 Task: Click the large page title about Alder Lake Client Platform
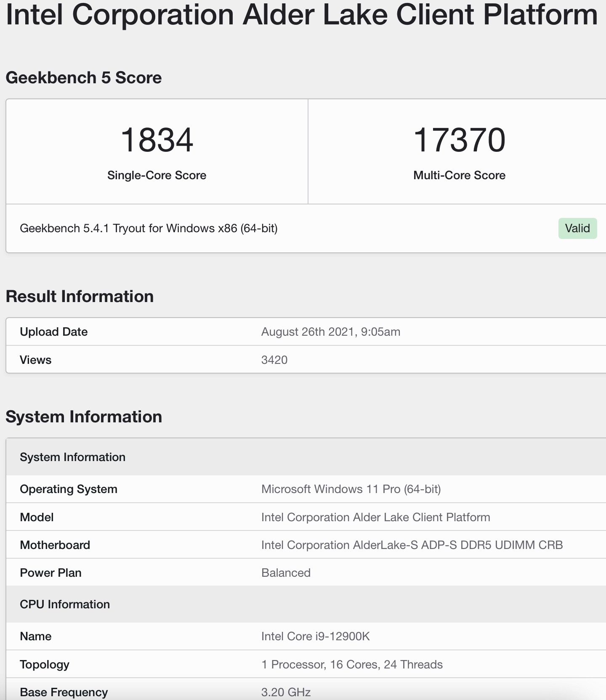302,15
